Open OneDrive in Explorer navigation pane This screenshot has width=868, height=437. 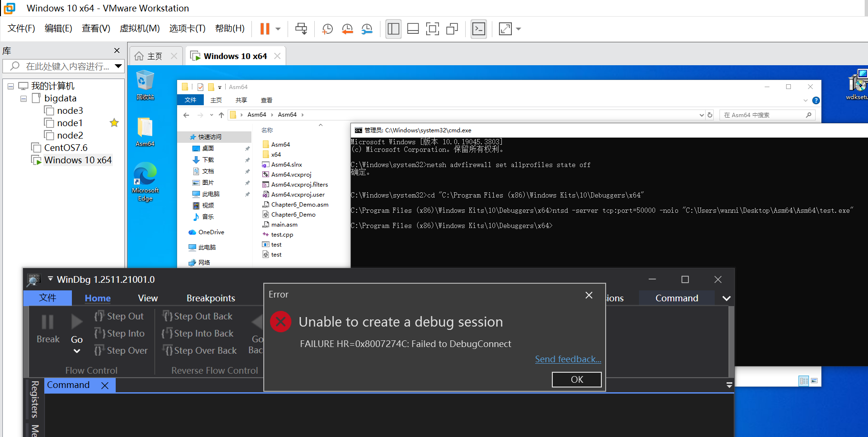click(211, 232)
